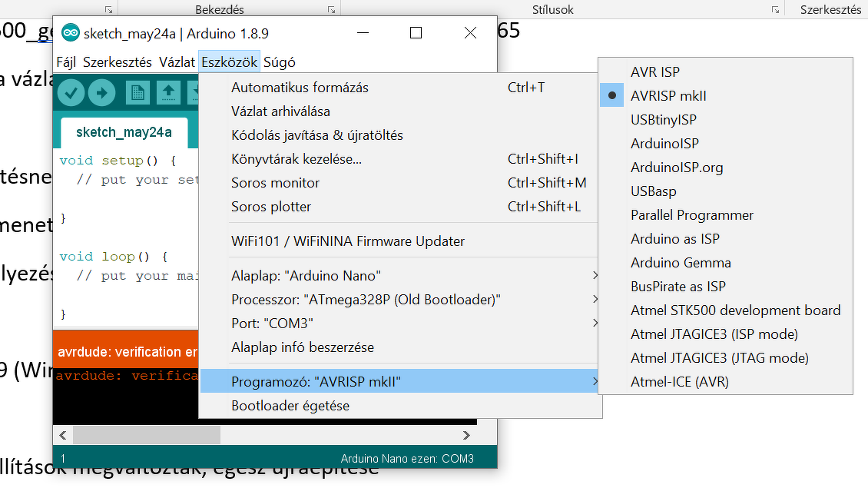This screenshot has width=868, height=488.
Task: Click "Arduino Nano ezen: COM3" status text
Action: coord(407,459)
